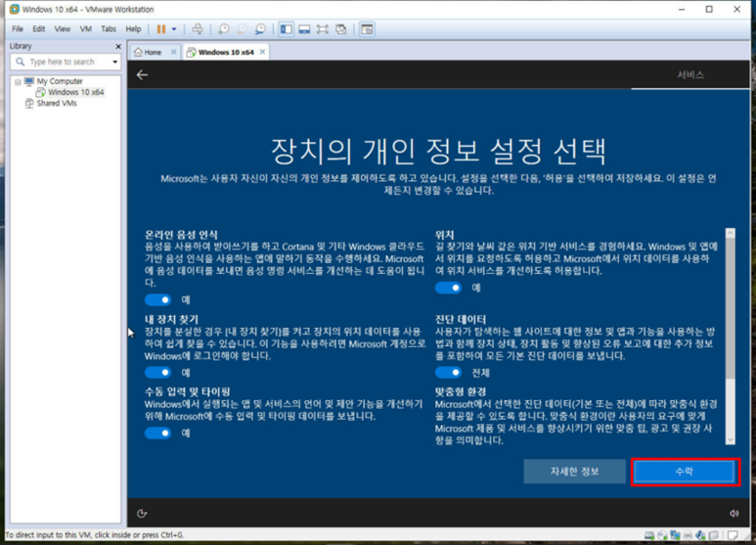Click the 자세한 정보 button
This screenshot has width=756, height=545.
(x=575, y=472)
